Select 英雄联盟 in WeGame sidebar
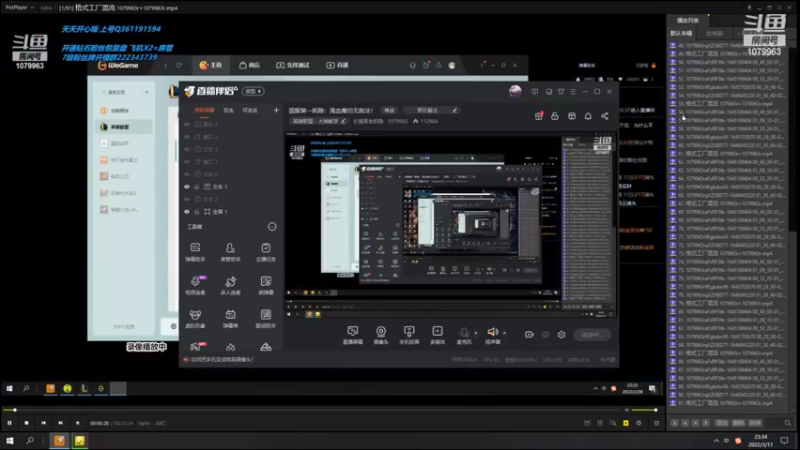Viewport: 800px width, 450px height. [124, 127]
